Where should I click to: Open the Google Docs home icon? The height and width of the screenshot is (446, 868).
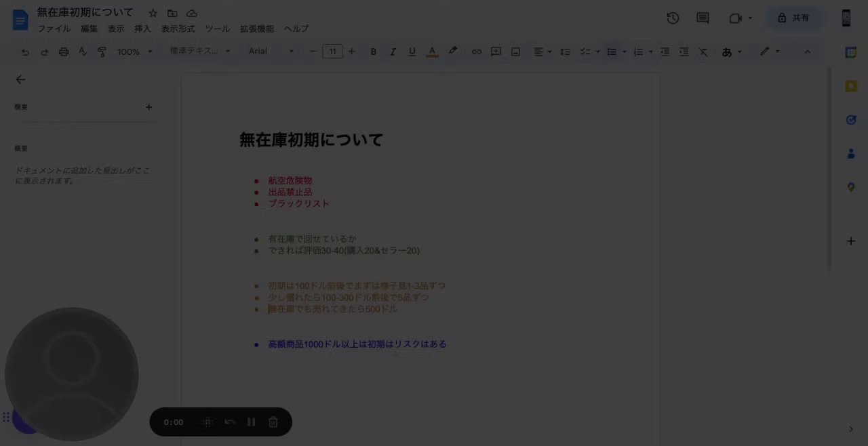point(20,20)
